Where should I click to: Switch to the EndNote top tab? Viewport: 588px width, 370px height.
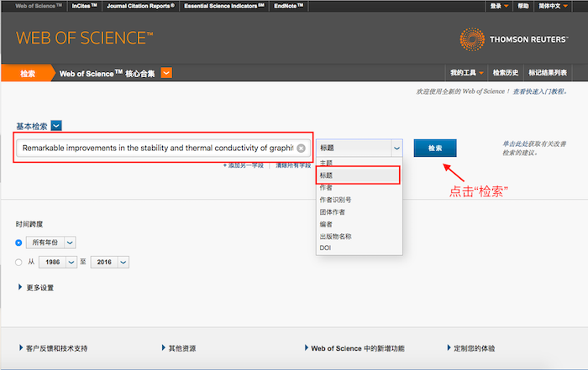(x=288, y=6)
